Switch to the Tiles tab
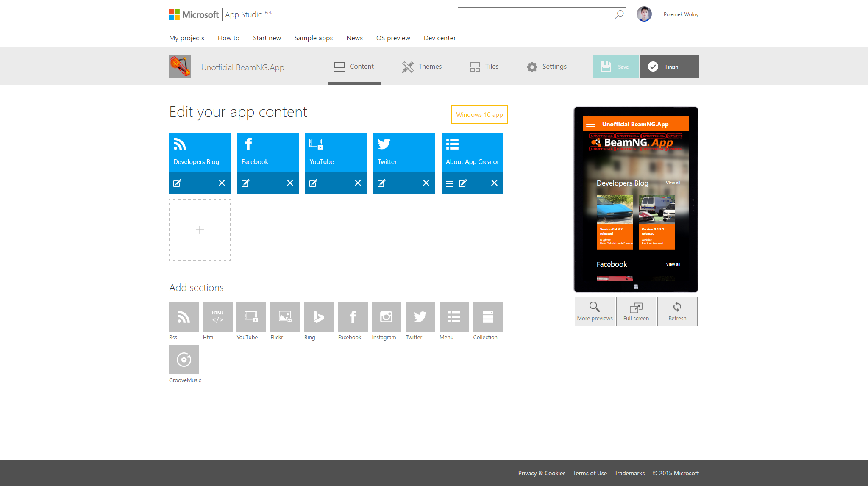Screen dimensions: 868x488 (484, 67)
